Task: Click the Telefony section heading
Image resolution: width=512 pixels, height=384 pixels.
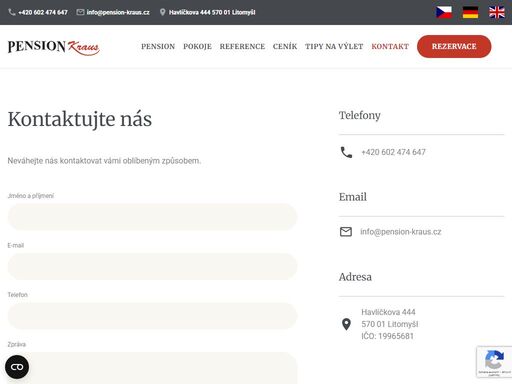Action: (x=360, y=115)
